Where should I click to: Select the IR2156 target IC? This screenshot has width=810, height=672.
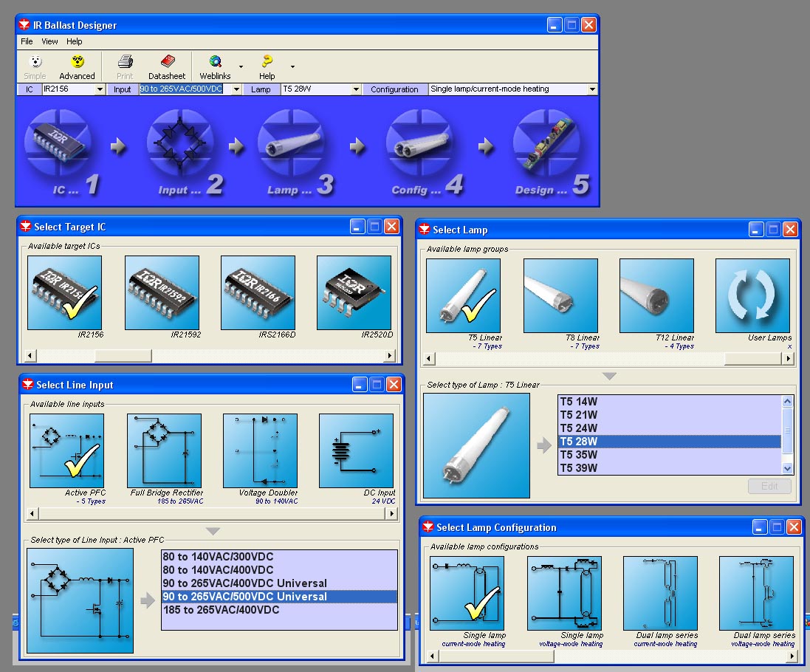pos(64,292)
